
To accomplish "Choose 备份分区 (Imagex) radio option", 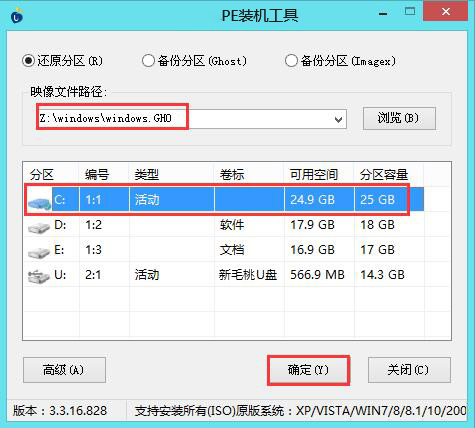I will click(340, 61).
